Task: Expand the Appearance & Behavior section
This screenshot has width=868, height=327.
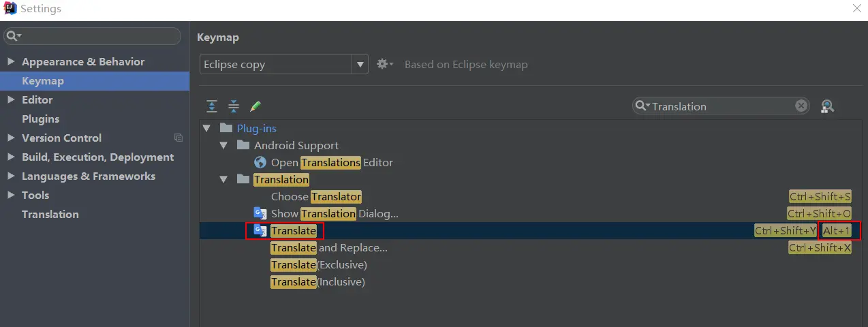Action: point(11,61)
